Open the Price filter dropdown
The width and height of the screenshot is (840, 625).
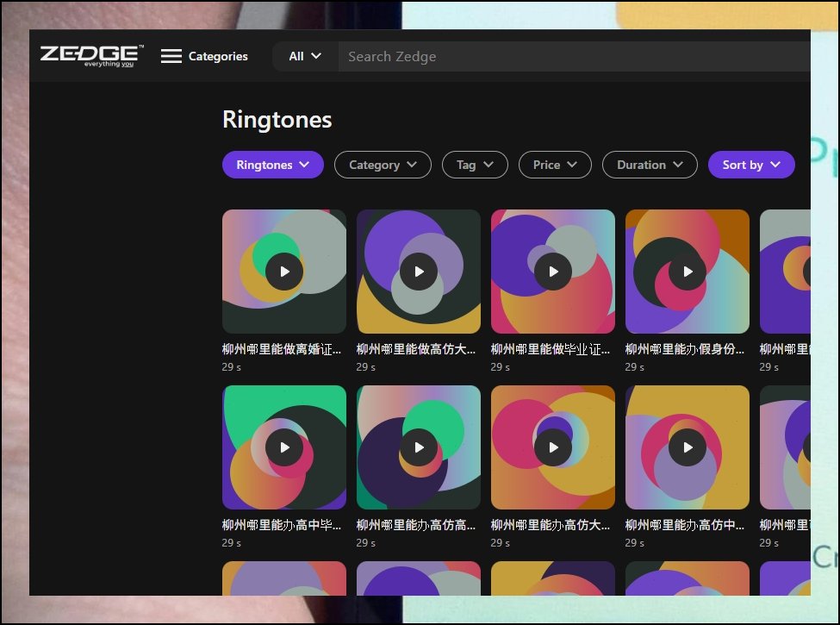[x=555, y=165]
